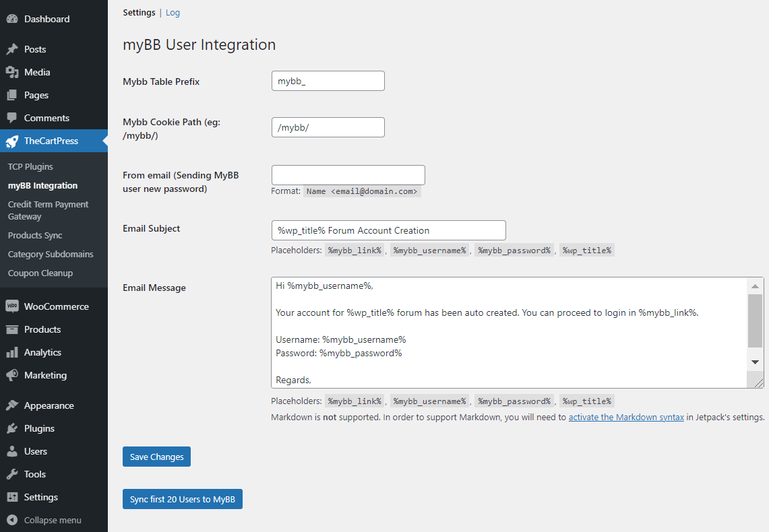769x532 pixels.
Task: Open the Tools menu
Action: point(54,474)
